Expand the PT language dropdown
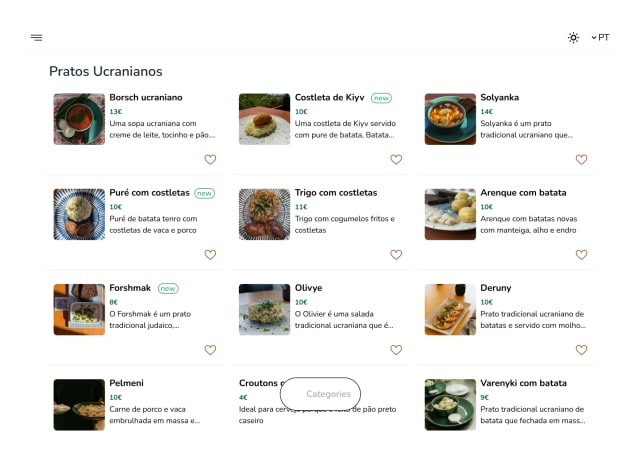This screenshot has height=452, width=640. pos(600,38)
